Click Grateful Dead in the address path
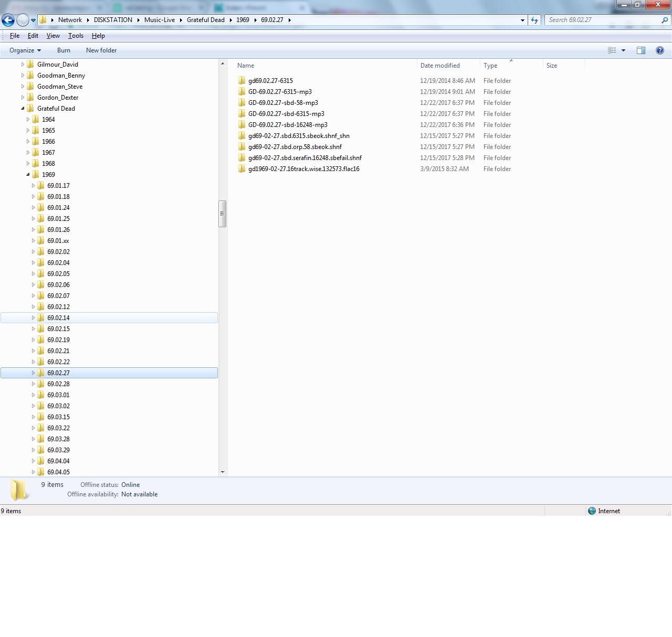 (x=206, y=20)
